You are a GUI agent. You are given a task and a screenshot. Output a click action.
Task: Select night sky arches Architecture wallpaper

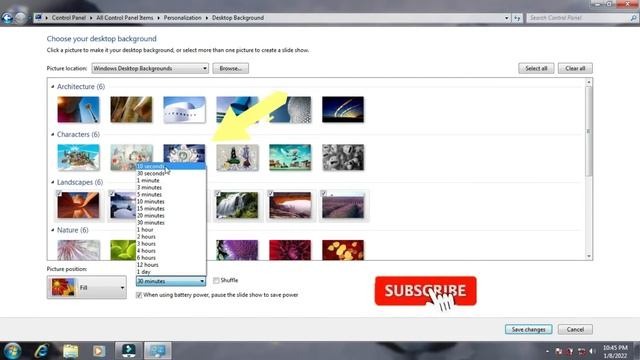(x=343, y=109)
